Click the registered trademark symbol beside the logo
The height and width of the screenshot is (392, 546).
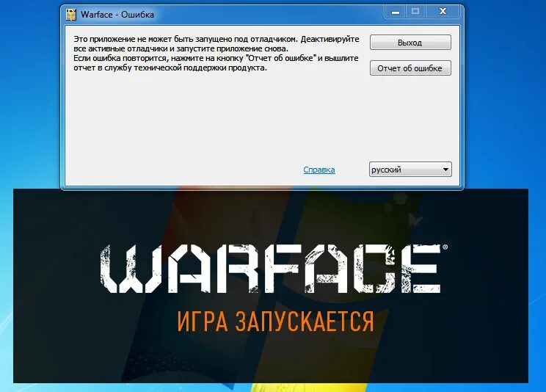pyautogui.click(x=445, y=247)
